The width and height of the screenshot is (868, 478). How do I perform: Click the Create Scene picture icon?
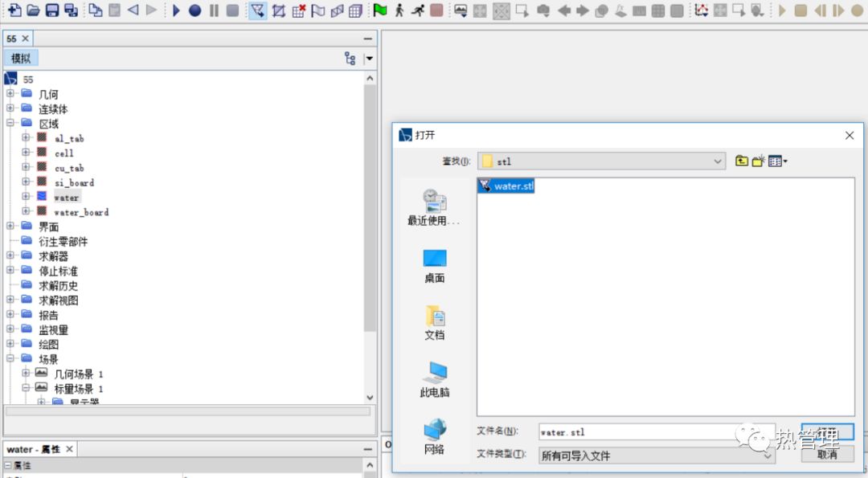(461, 10)
